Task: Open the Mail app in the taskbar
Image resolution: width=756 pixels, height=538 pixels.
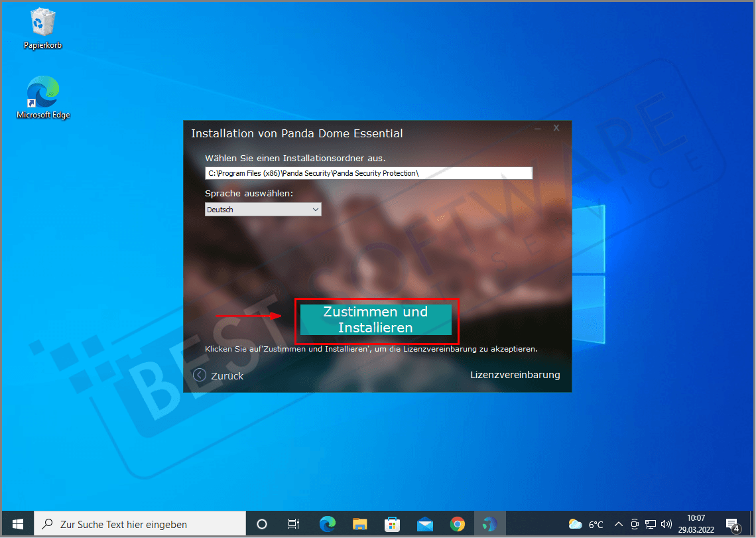Action: pos(424,523)
